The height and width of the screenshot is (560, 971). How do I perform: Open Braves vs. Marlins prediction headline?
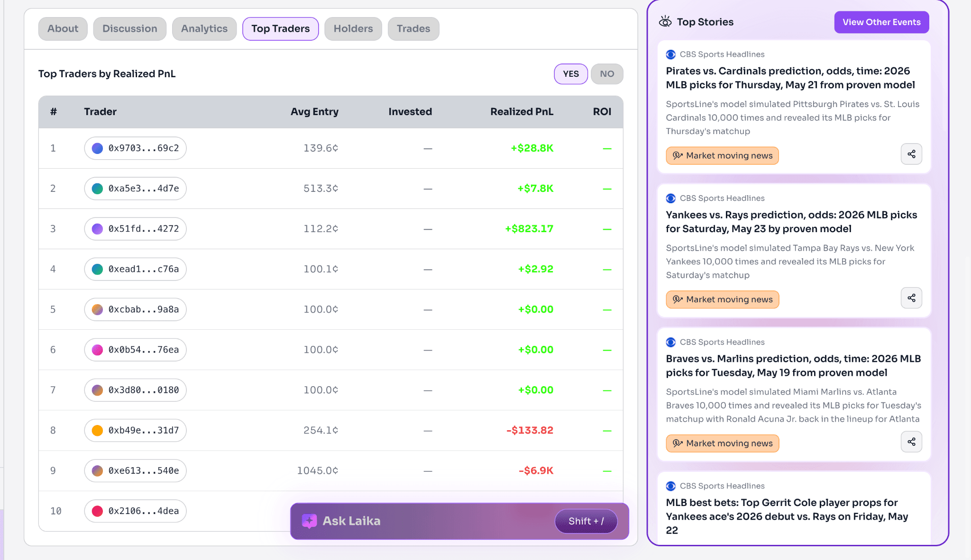pos(793,366)
